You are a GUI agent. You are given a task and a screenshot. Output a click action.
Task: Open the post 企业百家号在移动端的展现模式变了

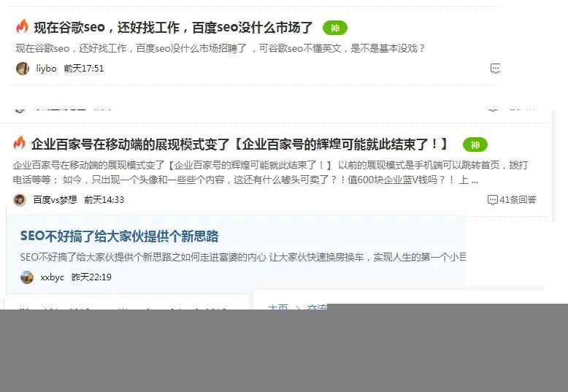(239, 145)
